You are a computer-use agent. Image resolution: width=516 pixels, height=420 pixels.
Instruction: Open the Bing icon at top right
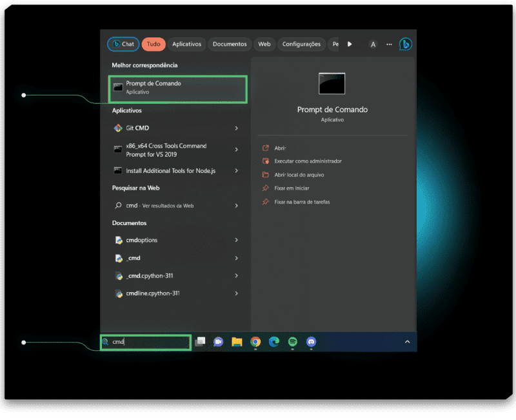coord(406,44)
